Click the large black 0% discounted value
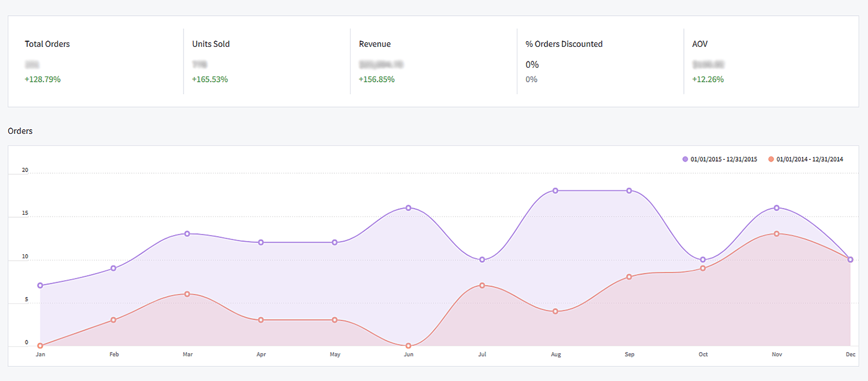This screenshot has height=381, width=868. (x=532, y=64)
